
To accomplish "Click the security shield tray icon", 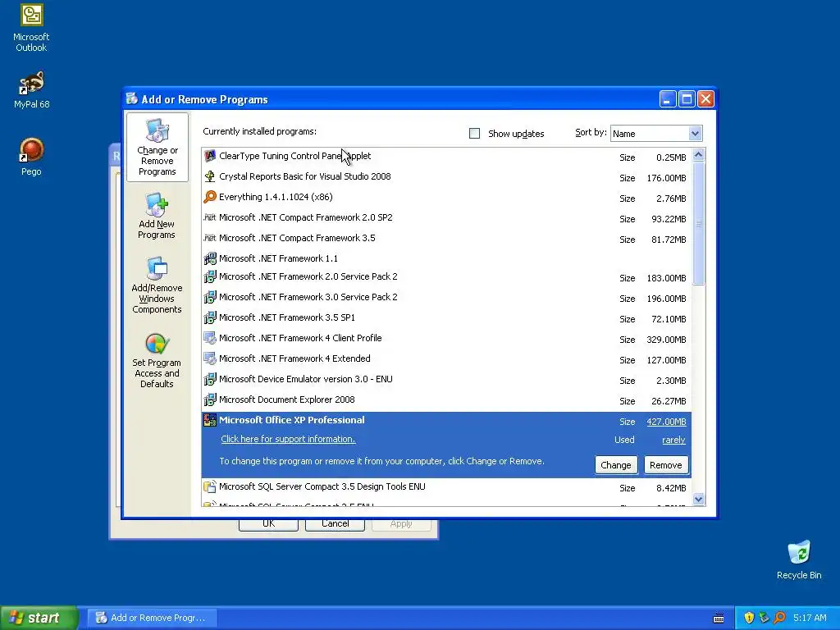I will point(749,618).
